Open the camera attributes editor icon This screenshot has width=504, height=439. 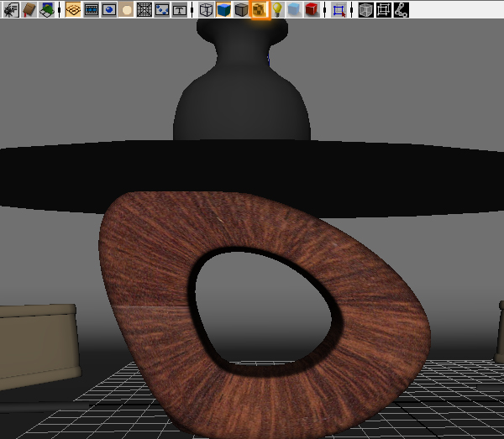click(11, 9)
